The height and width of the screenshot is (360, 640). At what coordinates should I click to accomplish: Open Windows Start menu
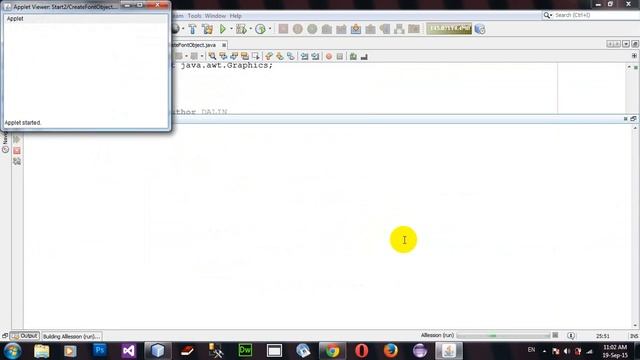pyautogui.click(x=12, y=351)
